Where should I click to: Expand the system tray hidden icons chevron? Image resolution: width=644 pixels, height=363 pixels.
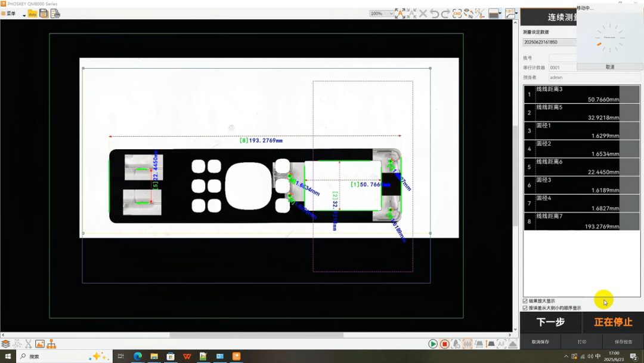tap(566, 356)
